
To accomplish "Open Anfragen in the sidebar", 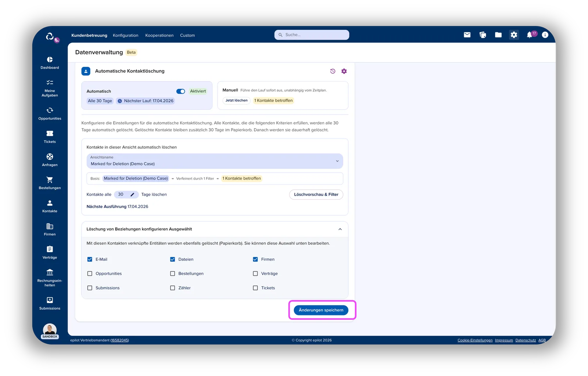I will pyautogui.click(x=50, y=160).
